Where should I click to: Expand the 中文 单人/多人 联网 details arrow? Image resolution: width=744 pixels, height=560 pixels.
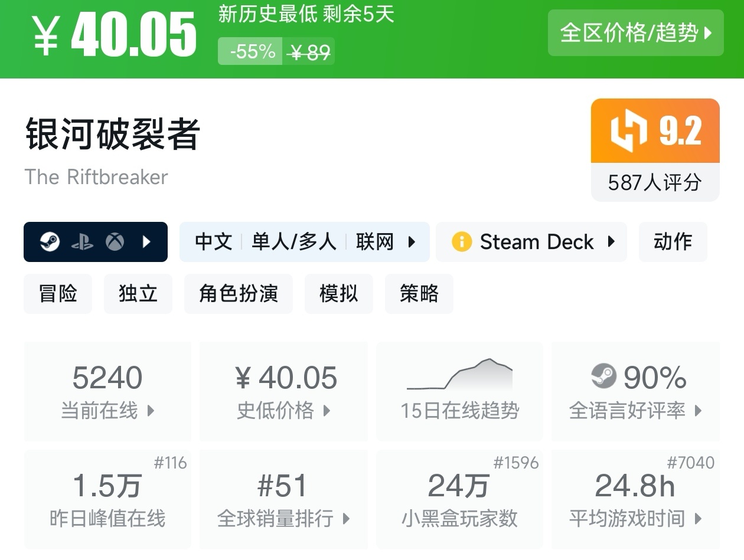412,242
